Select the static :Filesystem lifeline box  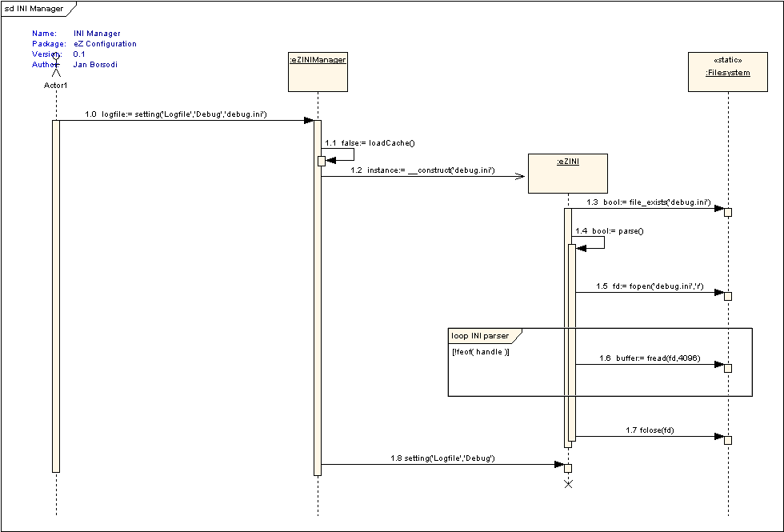pos(727,71)
